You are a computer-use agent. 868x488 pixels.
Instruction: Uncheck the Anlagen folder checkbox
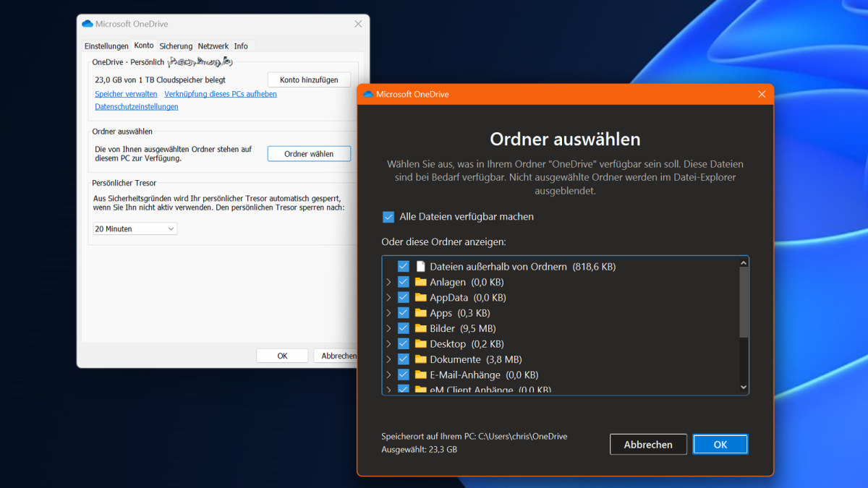pyautogui.click(x=404, y=282)
